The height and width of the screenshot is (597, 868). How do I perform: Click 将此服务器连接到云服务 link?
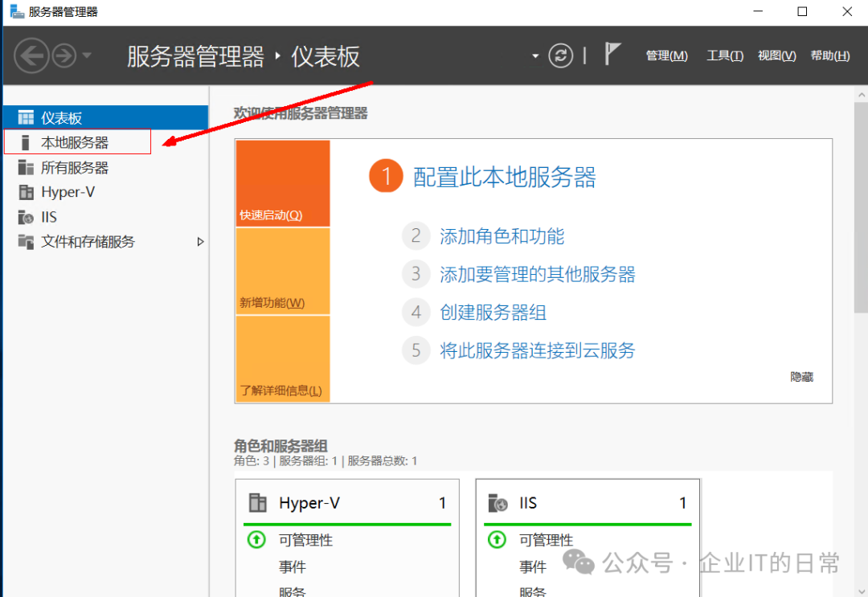(x=538, y=350)
